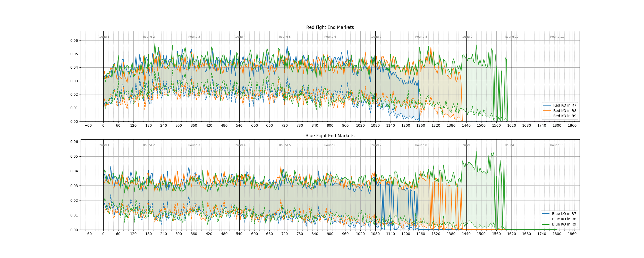Click "Round 7" marker in Blue markets chart
The width and height of the screenshot is (644, 258).
point(375,145)
